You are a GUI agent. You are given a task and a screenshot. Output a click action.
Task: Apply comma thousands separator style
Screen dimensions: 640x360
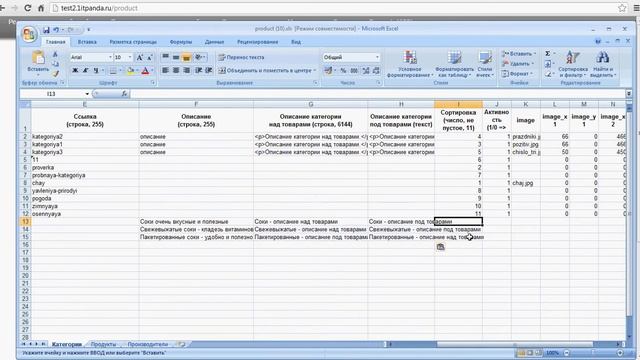354,71
